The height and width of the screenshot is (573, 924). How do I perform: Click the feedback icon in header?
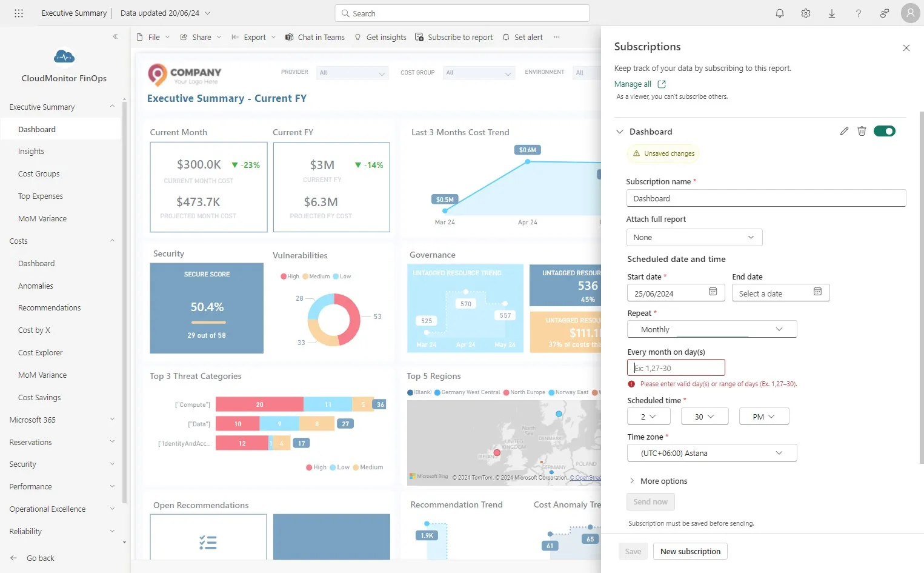coord(885,13)
